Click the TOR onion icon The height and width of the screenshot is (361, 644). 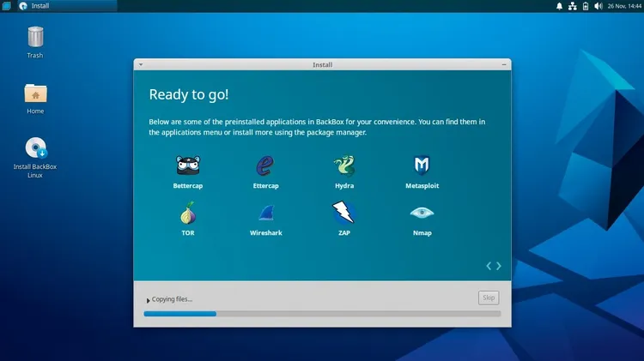click(x=188, y=213)
